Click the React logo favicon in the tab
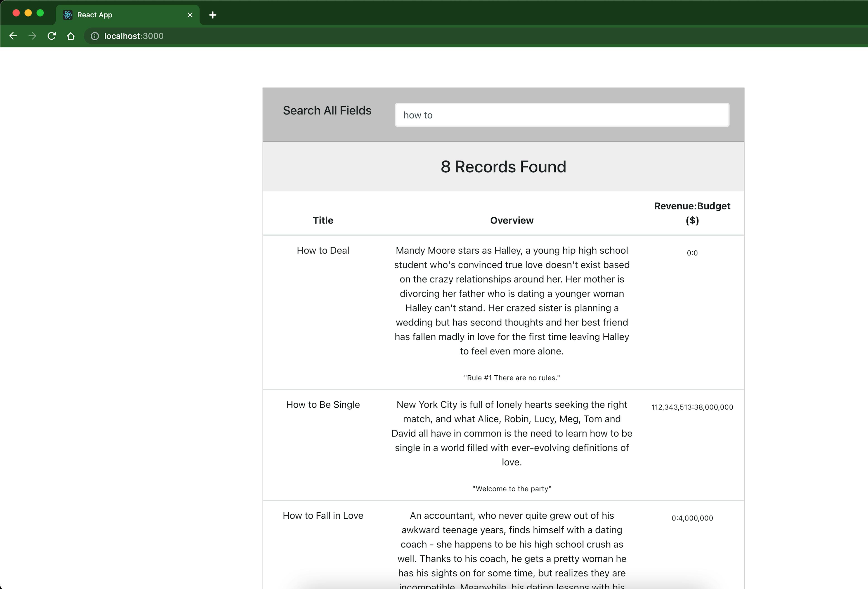Screen dimensions: 868x589 [x=68, y=15]
